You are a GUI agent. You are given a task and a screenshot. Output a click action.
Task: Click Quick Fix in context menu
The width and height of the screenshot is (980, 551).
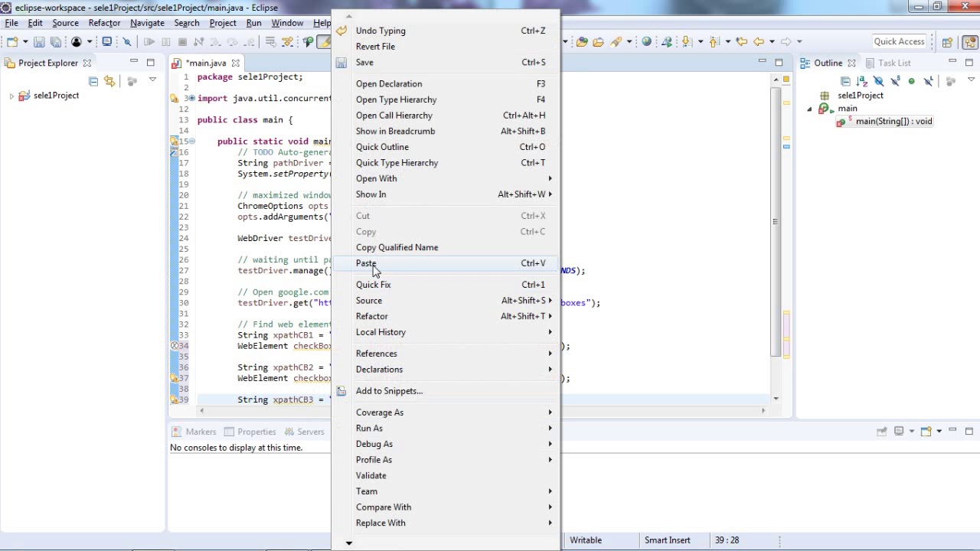point(446,285)
